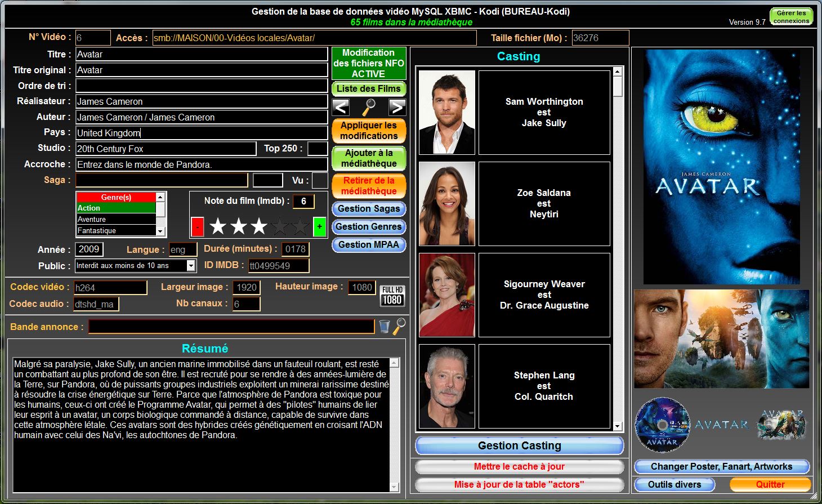This screenshot has width=822, height=504.
Task: Click the Avatar movie poster
Action: 722,167
